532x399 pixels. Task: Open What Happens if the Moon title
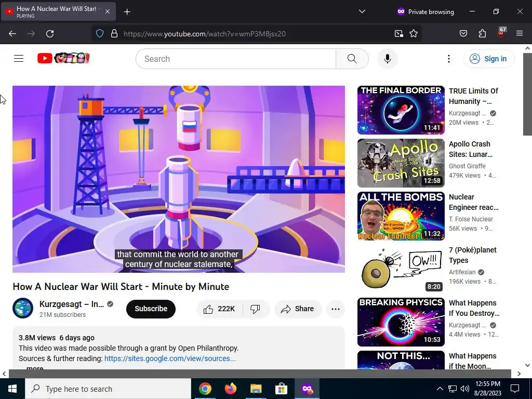[x=472, y=361]
